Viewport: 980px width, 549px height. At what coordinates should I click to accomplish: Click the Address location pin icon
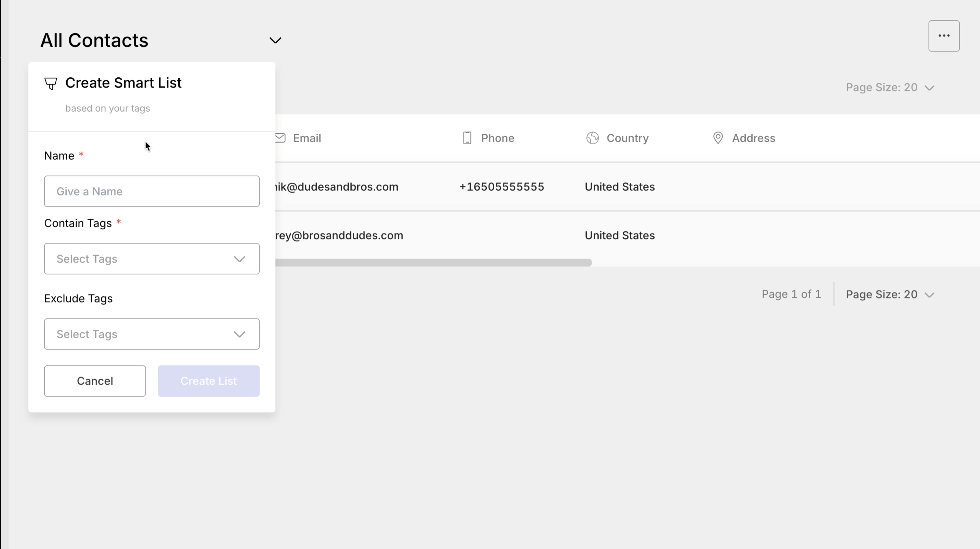pyautogui.click(x=717, y=138)
